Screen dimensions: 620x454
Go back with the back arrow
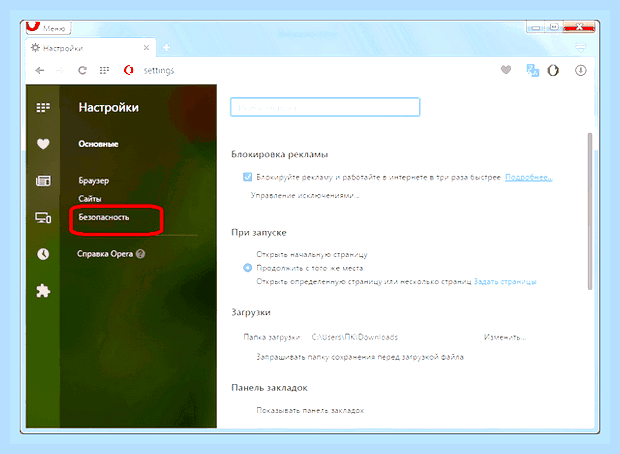[x=40, y=70]
